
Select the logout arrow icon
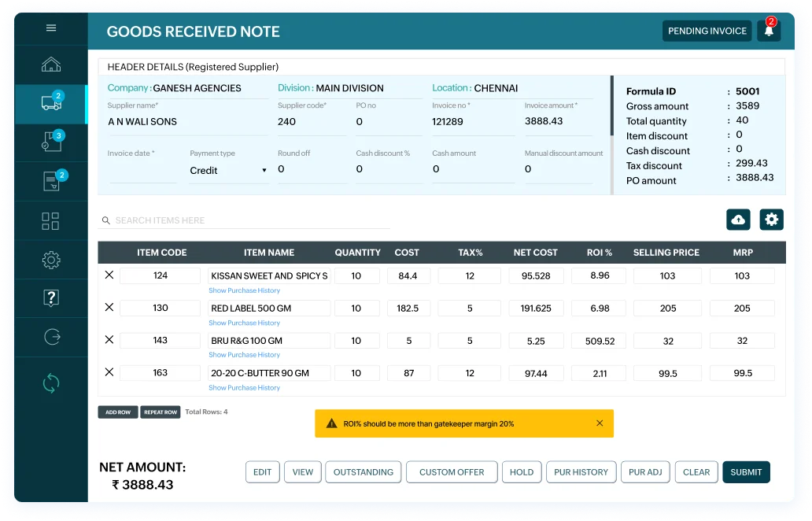pos(50,337)
